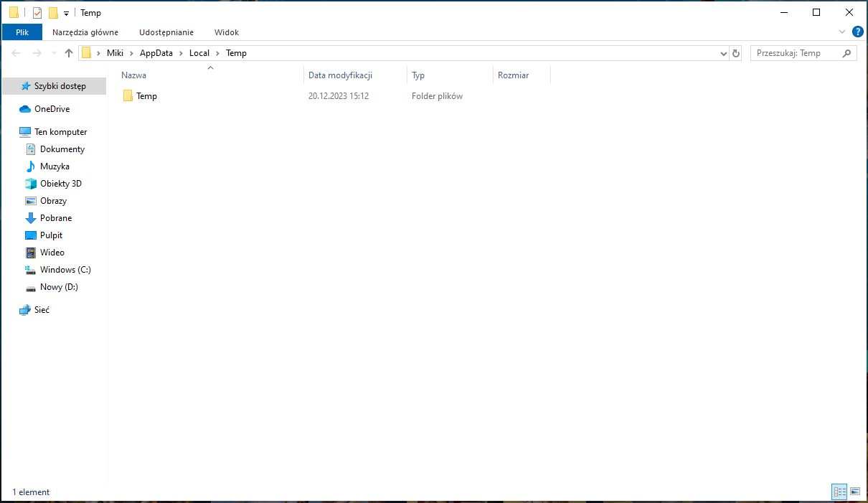
Task: Click the Przeszukaj: Temp search field
Action: click(796, 53)
